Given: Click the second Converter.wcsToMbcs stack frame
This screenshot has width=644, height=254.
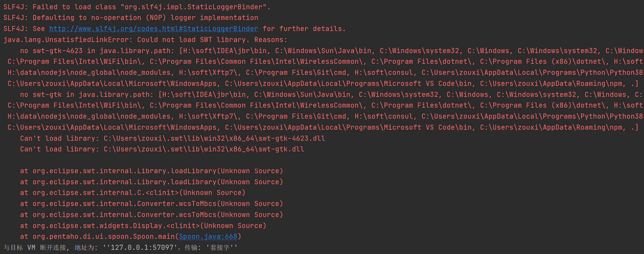Looking at the screenshot, I should coord(151,215).
